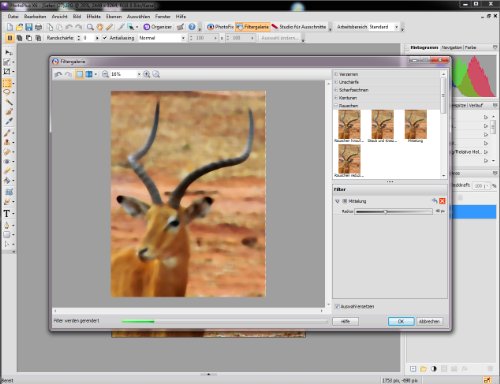Open the Arbeitsbereich Standard dropdown
The image size is (500, 384).
pyautogui.click(x=384, y=27)
